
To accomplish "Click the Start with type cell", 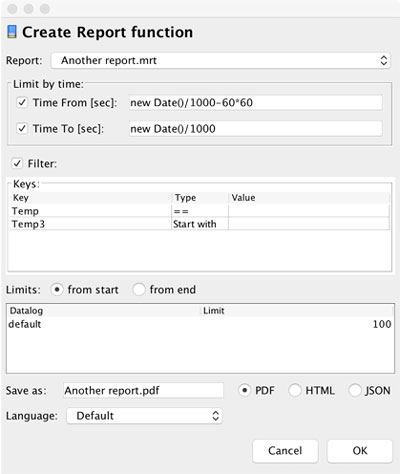I will (x=200, y=224).
